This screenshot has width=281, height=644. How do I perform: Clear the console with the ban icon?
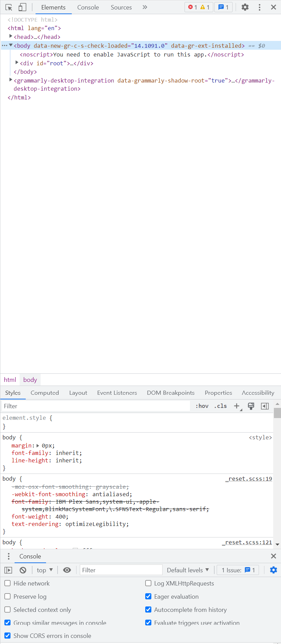[23, 570]
